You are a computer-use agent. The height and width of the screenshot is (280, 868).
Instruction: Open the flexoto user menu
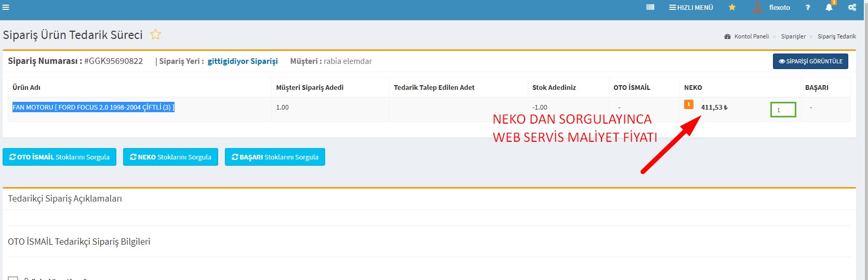point(779,7)
